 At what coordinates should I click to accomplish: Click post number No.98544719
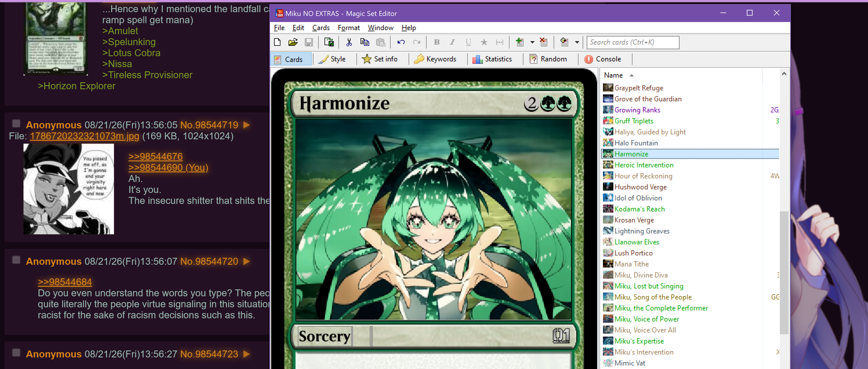pyautogui.click(x=209, y=125)
